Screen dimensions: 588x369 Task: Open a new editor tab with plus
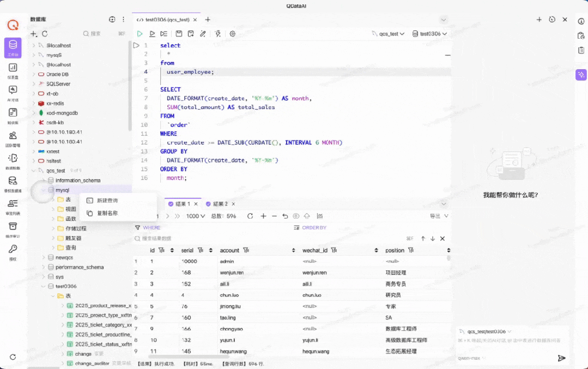tap(208, 20)
